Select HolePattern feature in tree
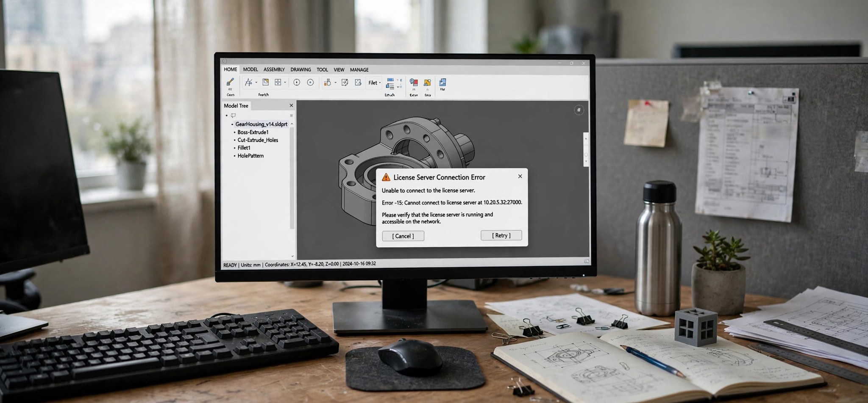 click(x=250, y=156)
